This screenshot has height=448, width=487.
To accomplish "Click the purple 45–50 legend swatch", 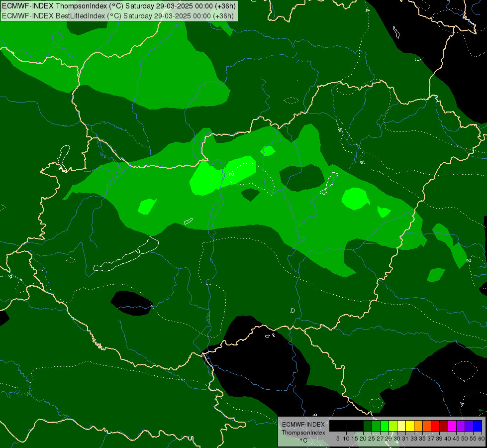I will click(461, 426).
